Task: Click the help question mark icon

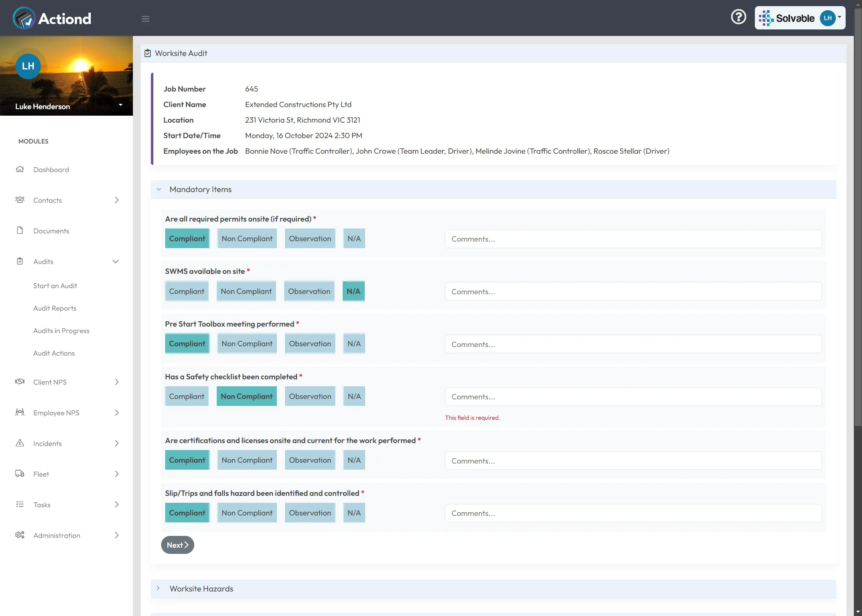Action: pos(738,17)
